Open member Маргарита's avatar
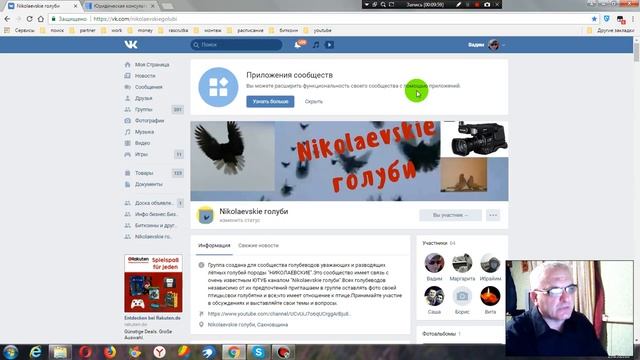 click(462, 263)
